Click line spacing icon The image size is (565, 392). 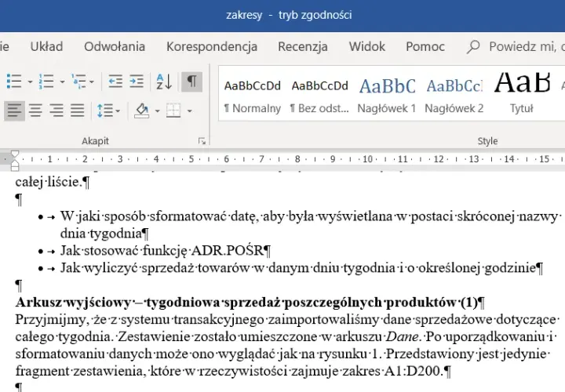105,111
